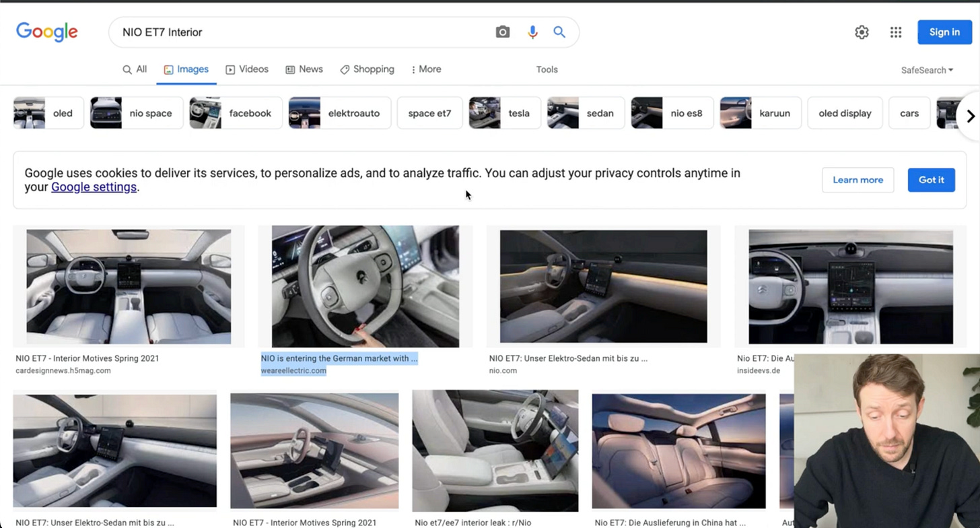This screenshot has width=980, height=528.
Task: Select the space et7 filter chip
Action: point(430,113)
